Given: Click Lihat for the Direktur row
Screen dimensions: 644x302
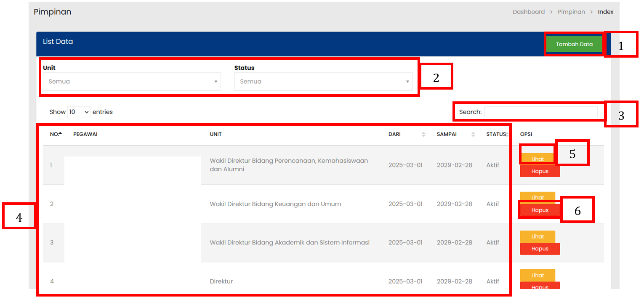Looking at the screenshot, I should (x=538, y=275).
